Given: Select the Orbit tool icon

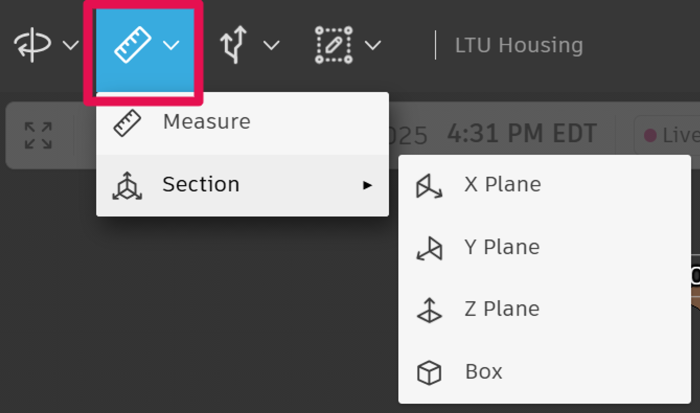Looking at the screenshot, I should [31, 45].
